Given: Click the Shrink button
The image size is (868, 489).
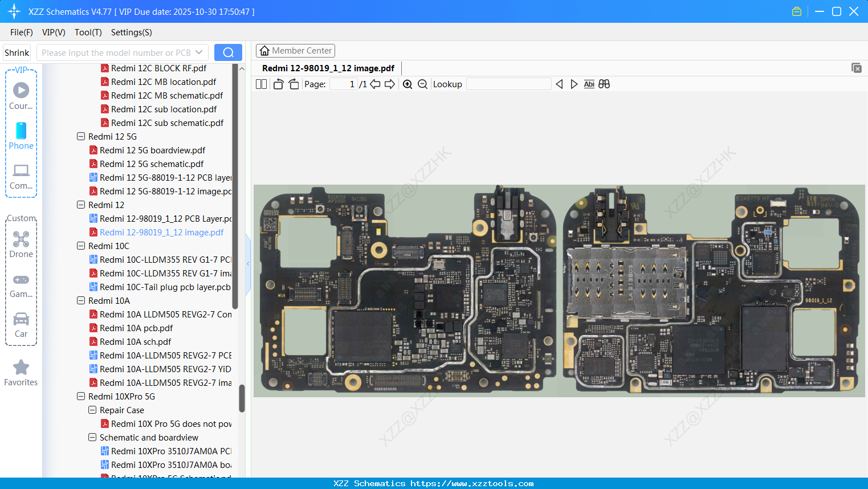Looking at the screenshot, I should tap(17, 52).
